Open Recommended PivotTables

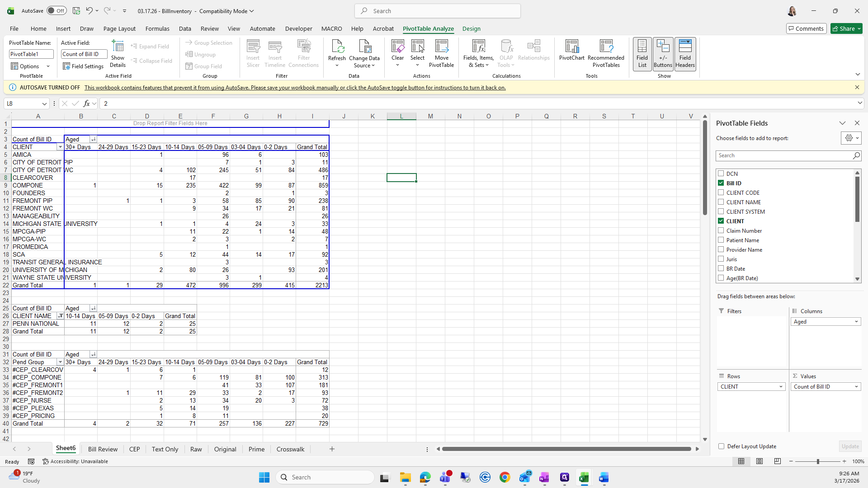(606, 47)
